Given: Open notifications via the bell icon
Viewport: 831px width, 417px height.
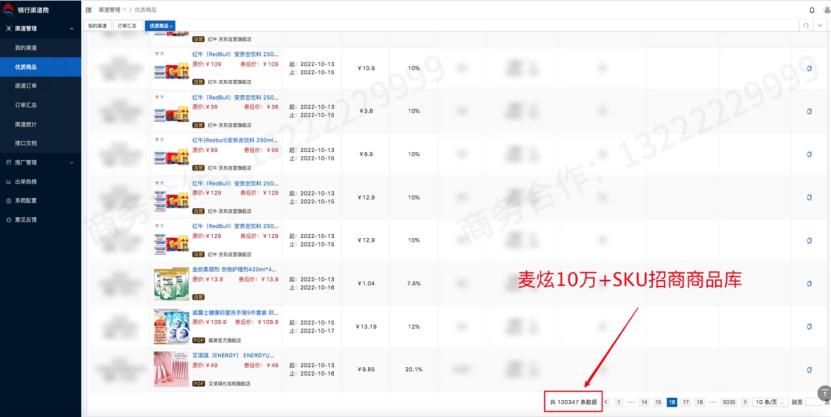Looking at the screenshot, I should [812, 10].
